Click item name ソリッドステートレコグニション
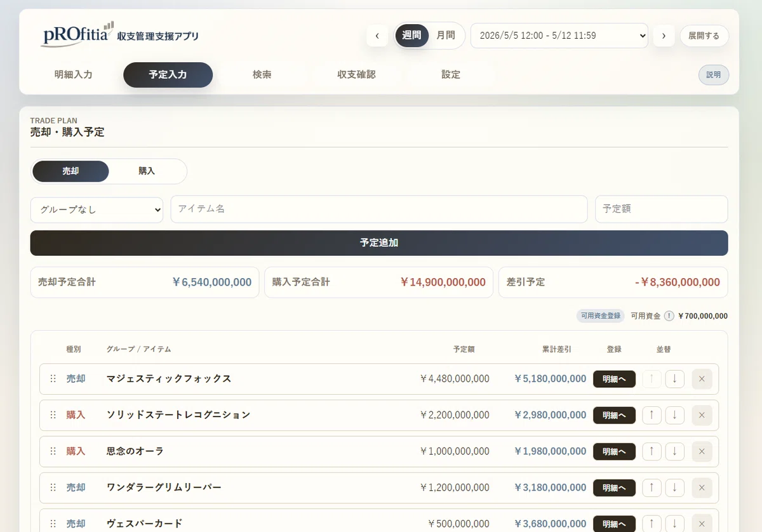 (178, 415)
